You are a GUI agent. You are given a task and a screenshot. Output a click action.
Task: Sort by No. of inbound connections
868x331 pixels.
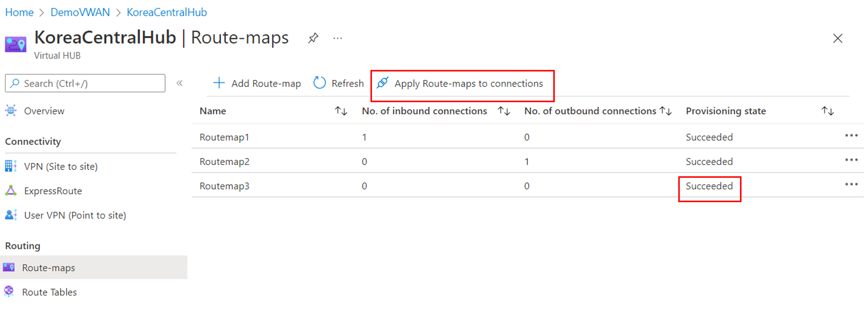pos(503,111)
